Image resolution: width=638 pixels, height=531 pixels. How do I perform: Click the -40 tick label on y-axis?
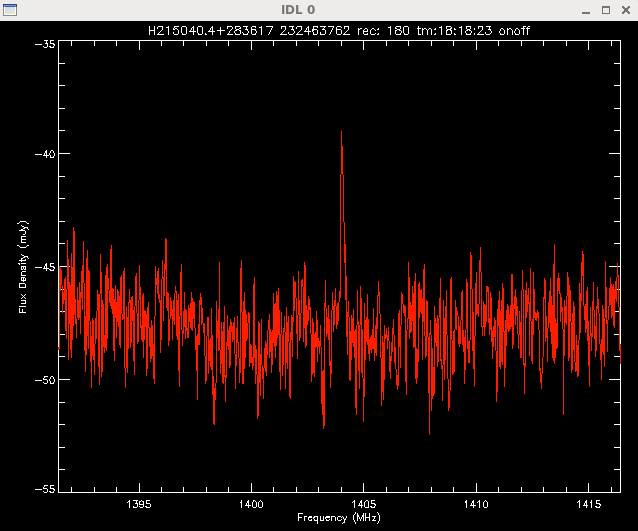pyautogui.click(x=45, y=154)
